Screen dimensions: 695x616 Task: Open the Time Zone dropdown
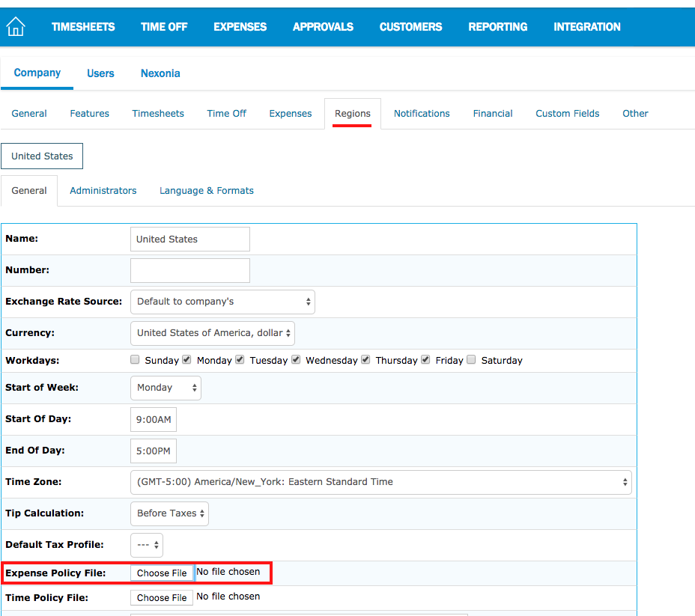coord(381,482)
